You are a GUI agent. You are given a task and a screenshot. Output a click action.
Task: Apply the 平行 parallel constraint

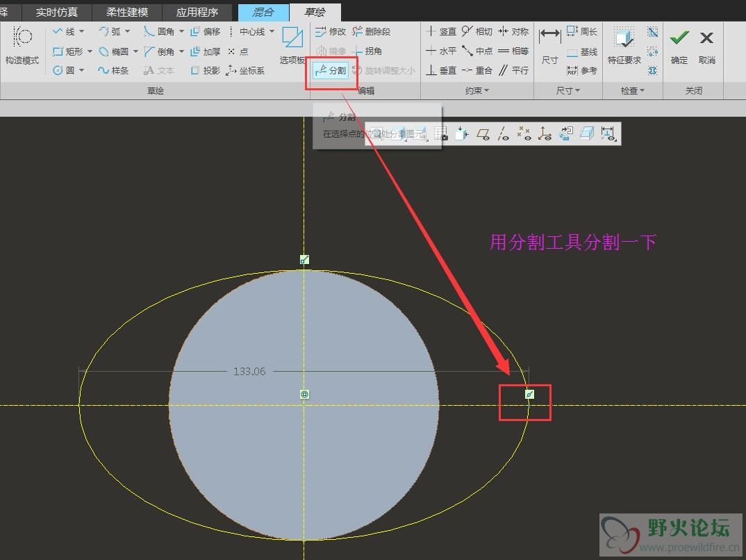coord(513,70)
